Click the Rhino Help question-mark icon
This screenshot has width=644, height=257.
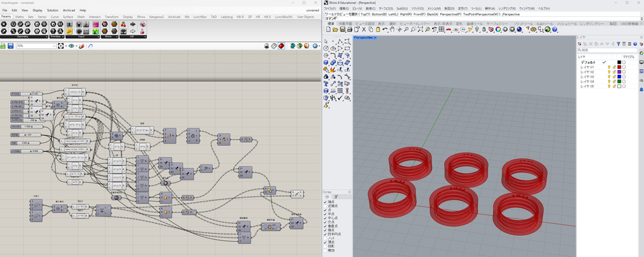pyautogui.click(x=555, y=30)
